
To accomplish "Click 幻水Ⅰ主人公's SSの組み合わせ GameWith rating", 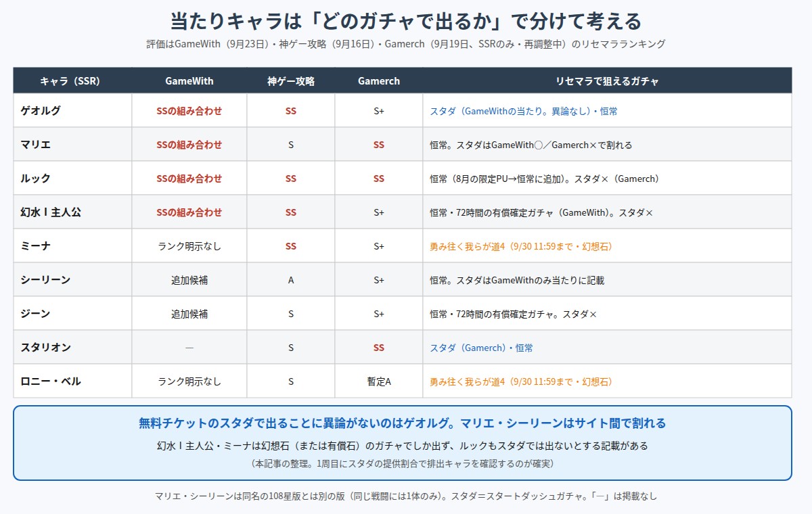I will point(189,212).
